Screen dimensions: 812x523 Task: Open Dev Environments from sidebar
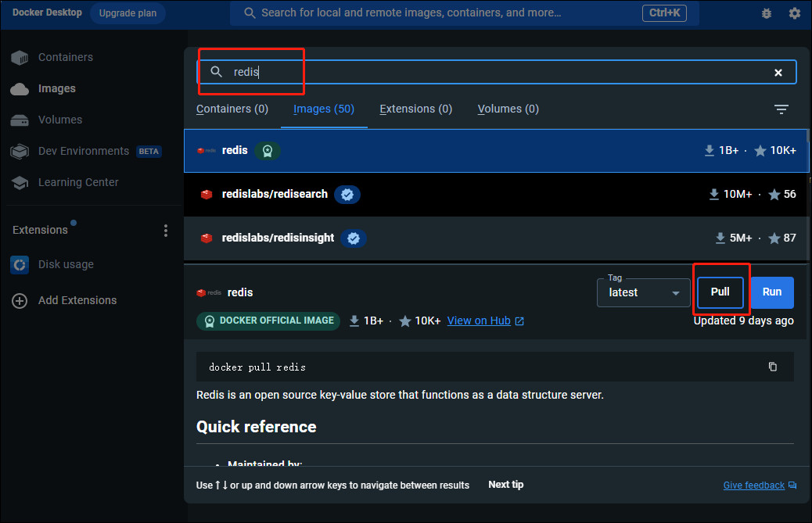84,151
